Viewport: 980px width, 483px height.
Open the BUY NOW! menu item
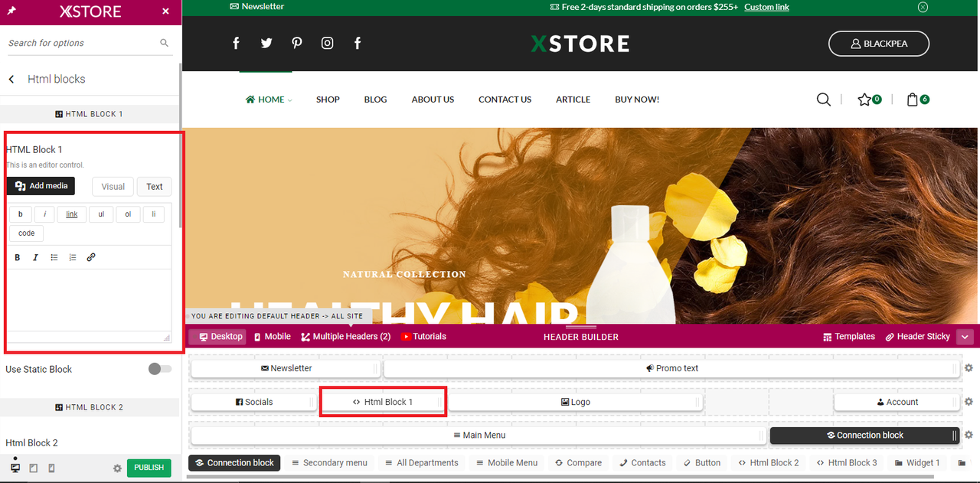coord(637,100)
